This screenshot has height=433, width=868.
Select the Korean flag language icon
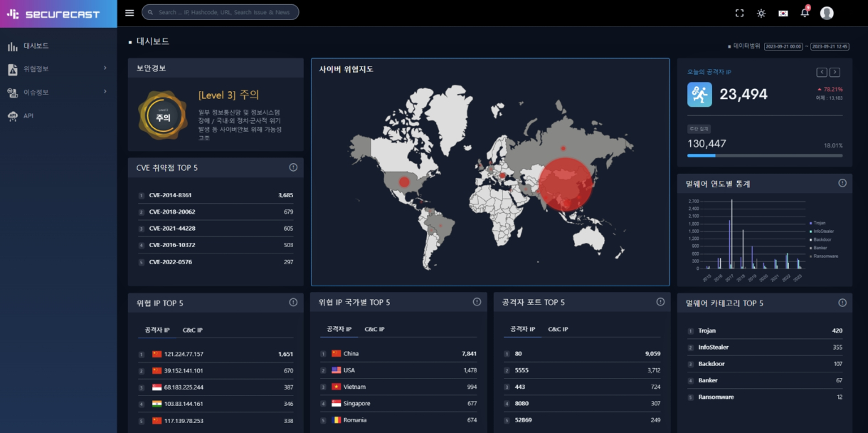pyautogui.click(x=783, y=12)
